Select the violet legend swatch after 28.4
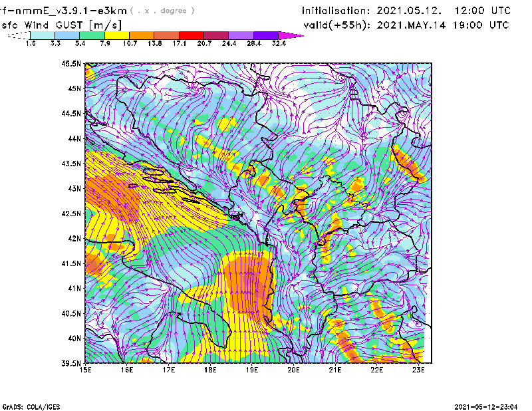Viewport: 532px width, 411px height. [266, 35]
